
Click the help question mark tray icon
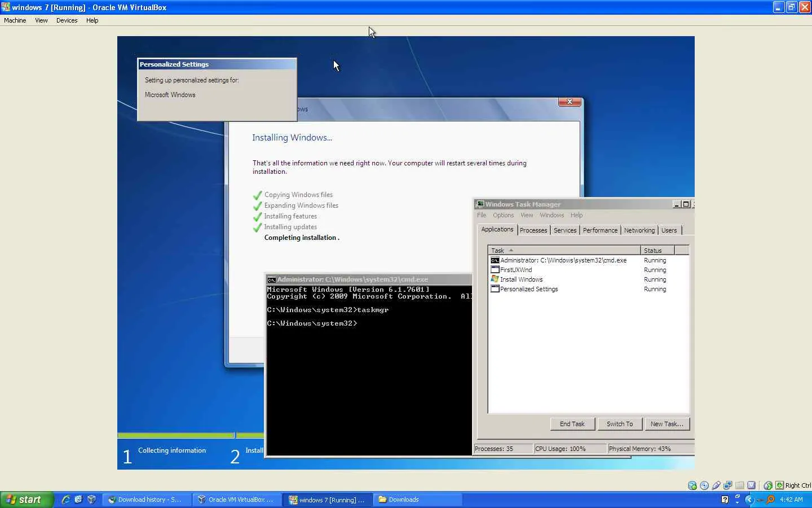[x=725, y=500]
